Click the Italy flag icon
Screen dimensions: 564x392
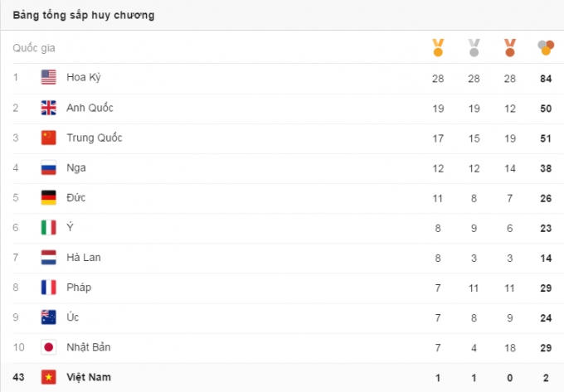49,227
